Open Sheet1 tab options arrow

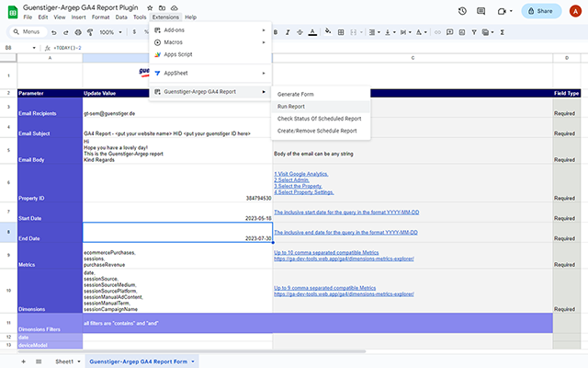(79, 362)
